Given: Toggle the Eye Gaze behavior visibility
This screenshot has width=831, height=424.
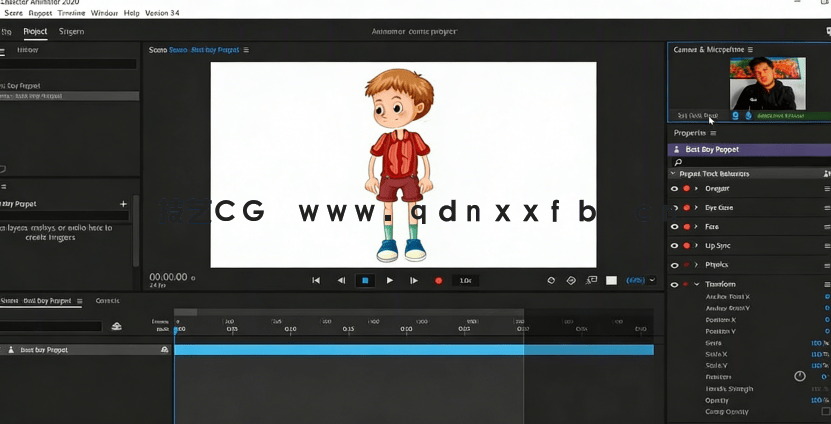Looking at the screenshot, I should (x=674, y=208).
